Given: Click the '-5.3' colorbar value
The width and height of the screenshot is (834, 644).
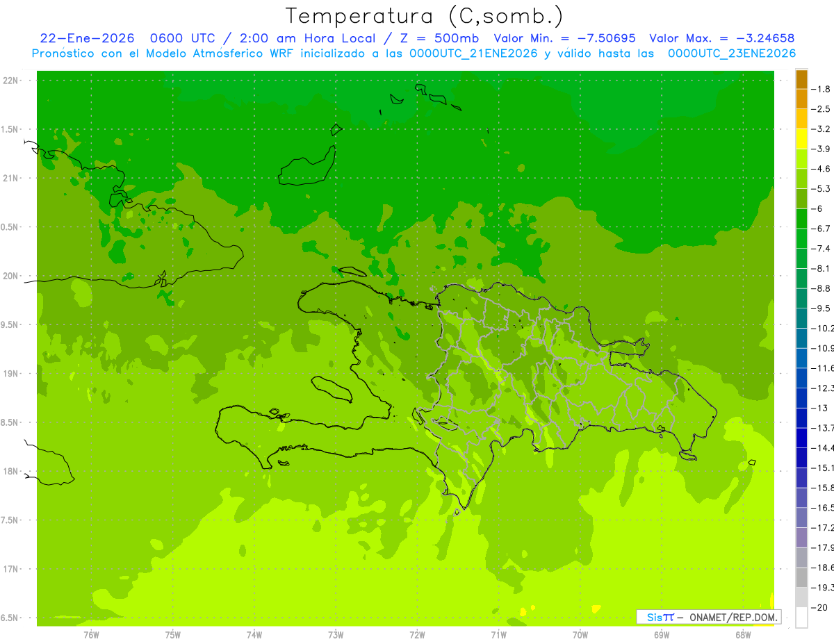Looking at the screenshot, I should point(821,189).
